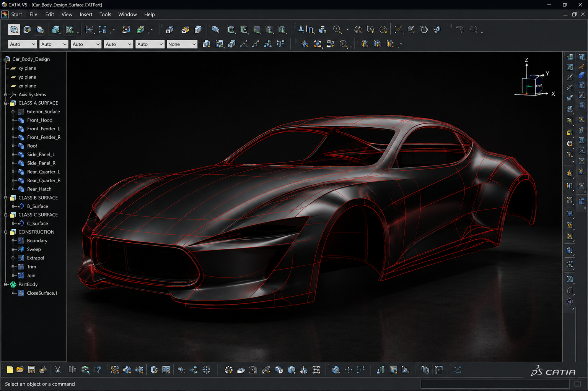Screen dimensions: 588x391
Task: Open the Start menu
Action: click(16, 15)
